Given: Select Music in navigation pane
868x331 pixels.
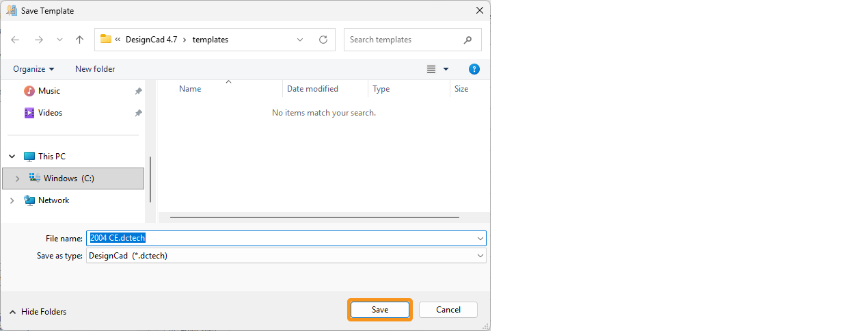Looking at the screenshot, I should pyautogui.click(x=49, y=91).
